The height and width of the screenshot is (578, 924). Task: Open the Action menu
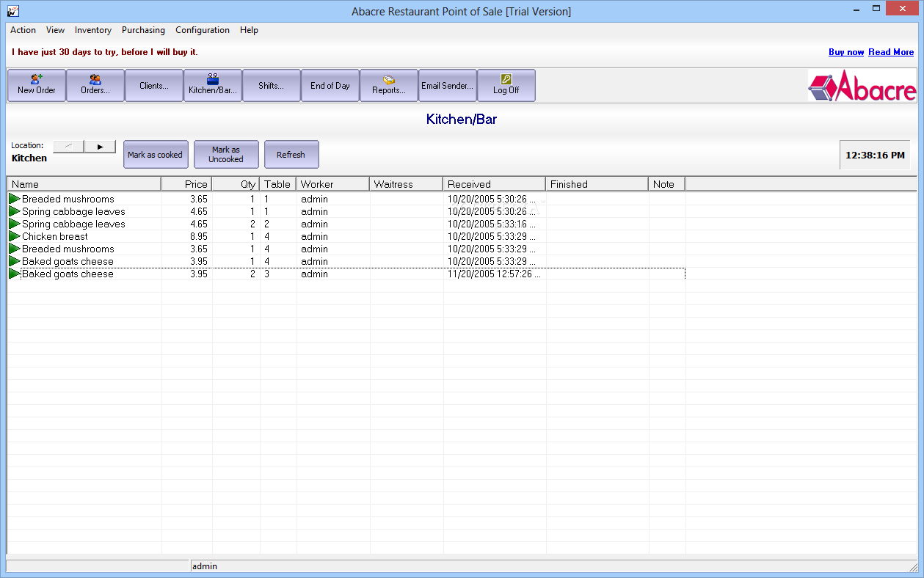23,30
